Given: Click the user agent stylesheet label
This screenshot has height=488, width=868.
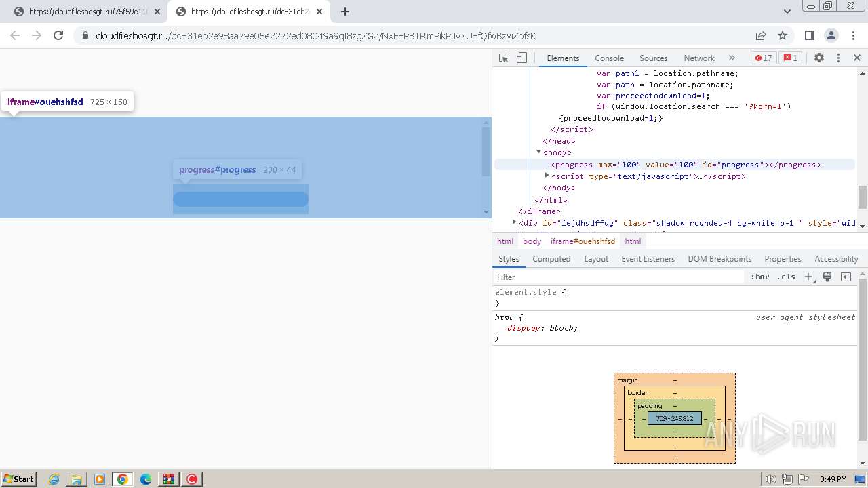Looking at the screenshot, I should pos(806,317).
